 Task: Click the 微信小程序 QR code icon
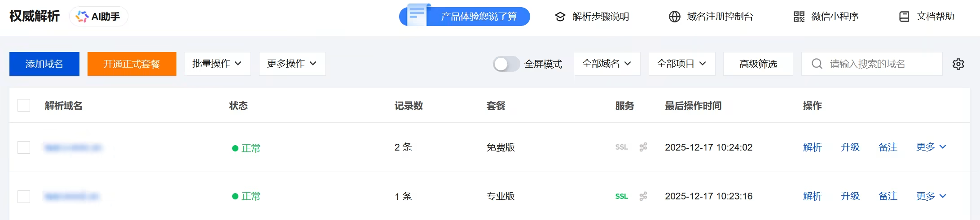(x=799, y=17)
